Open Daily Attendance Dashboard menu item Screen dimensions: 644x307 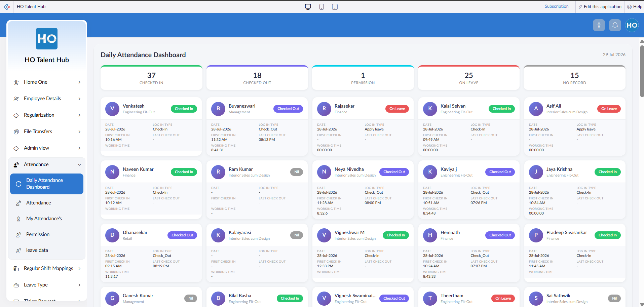47,184
